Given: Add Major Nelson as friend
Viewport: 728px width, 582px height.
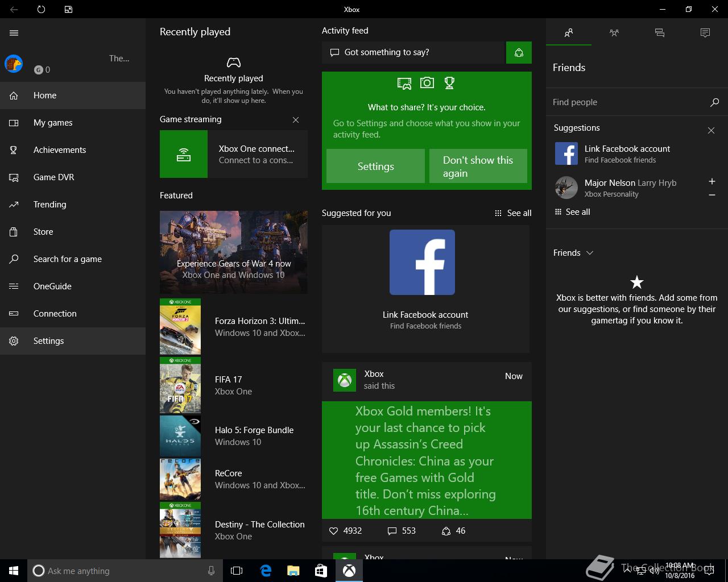Looking at the screenshot, I should (x=712, y=181).
